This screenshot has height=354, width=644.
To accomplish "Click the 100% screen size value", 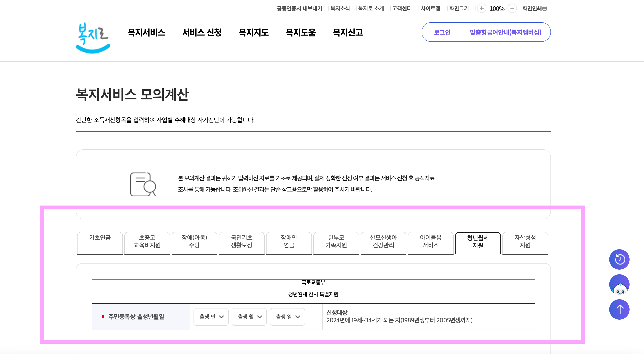I will pos(497,9).
